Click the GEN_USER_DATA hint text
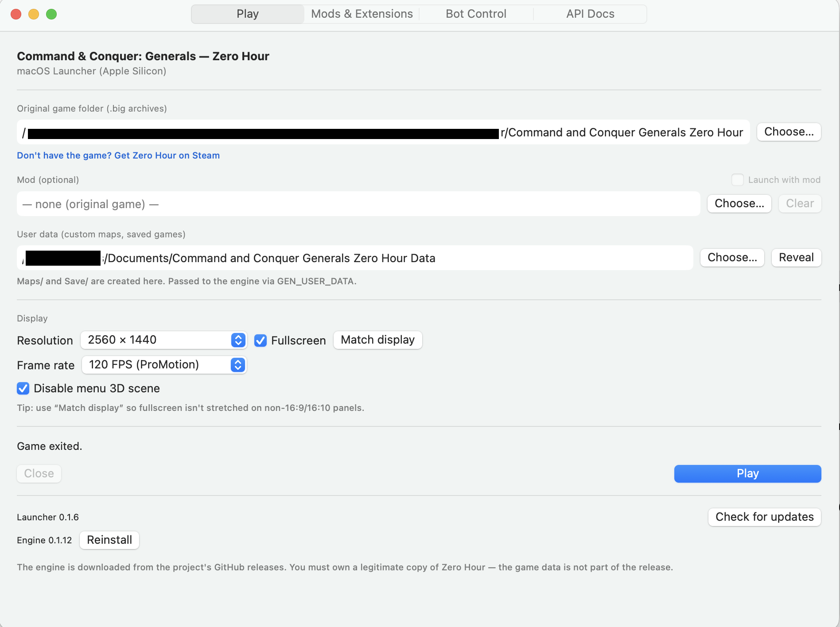 click(187, 281)
